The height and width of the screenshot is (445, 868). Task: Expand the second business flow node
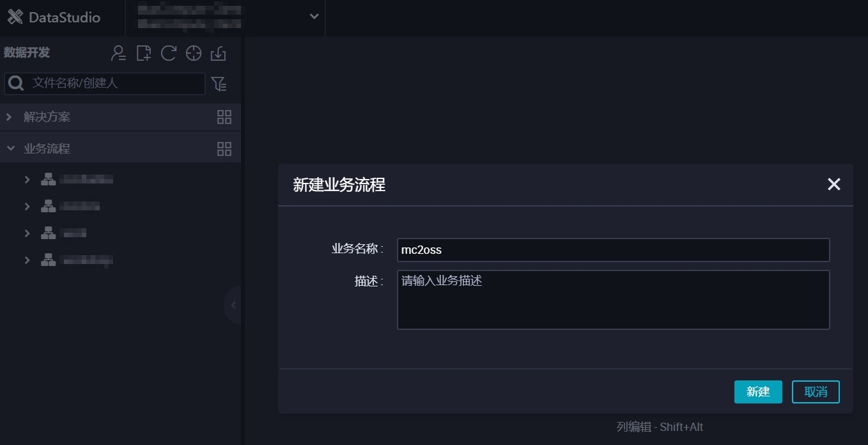[x=27, y=207]
